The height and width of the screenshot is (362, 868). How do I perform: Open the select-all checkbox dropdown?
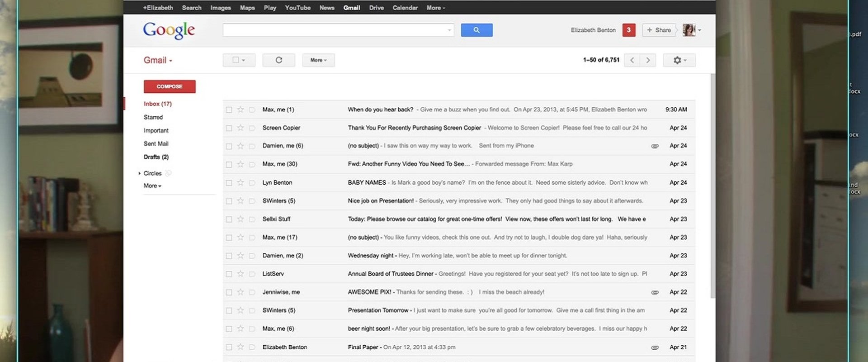[x=239, y=60]
